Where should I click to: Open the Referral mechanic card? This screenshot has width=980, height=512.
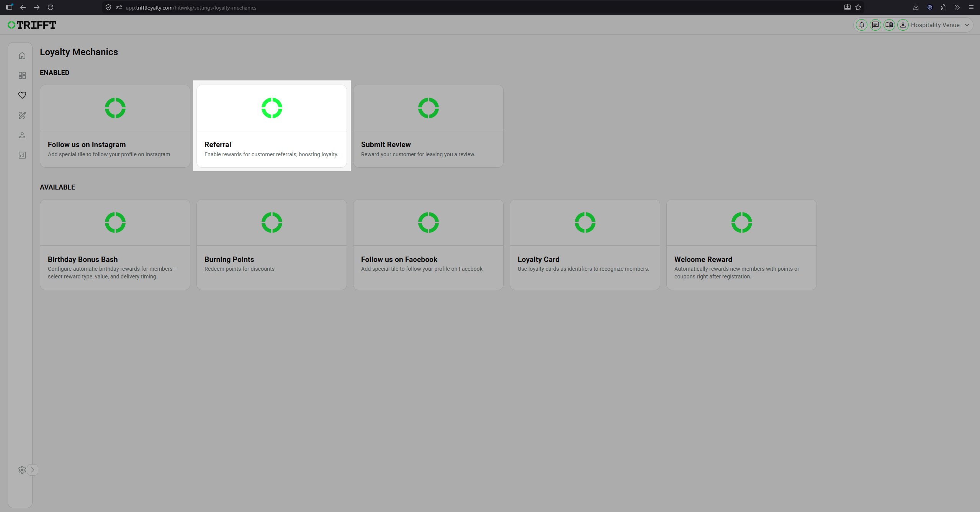click(272, 126)
